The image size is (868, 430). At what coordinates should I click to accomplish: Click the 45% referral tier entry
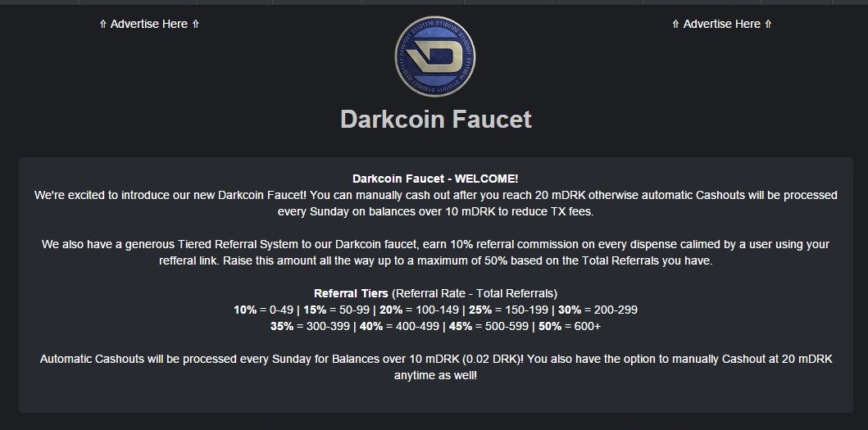tap(489, 327)
